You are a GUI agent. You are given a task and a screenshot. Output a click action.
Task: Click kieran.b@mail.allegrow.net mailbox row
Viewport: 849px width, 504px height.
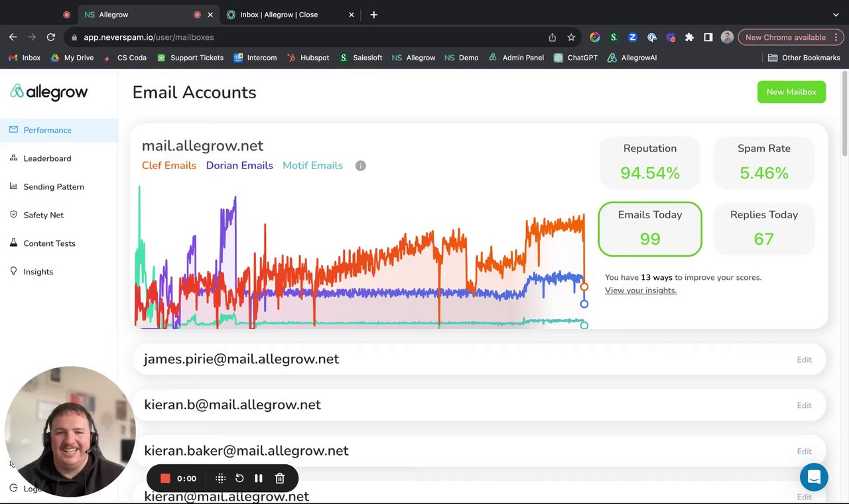coord(479,405)
